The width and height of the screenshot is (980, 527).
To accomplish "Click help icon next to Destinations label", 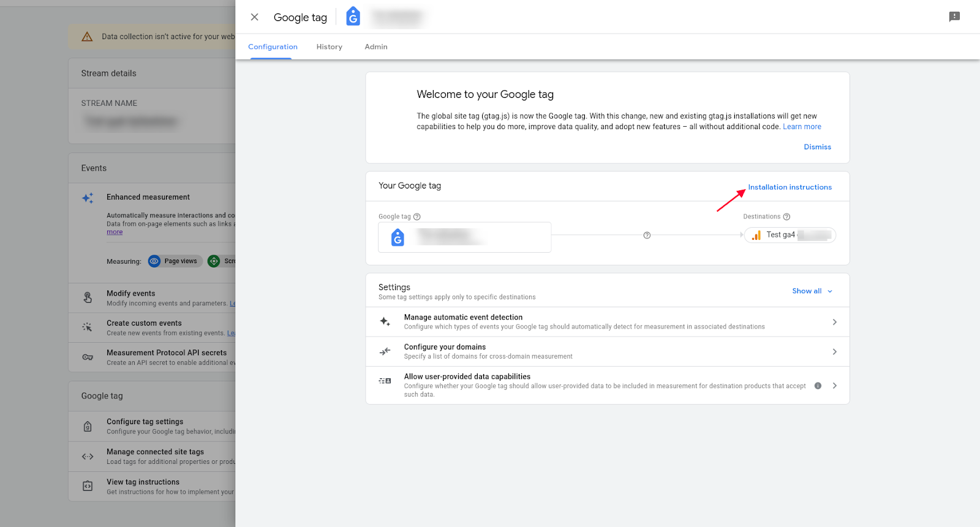I will (x=787, y=217).
